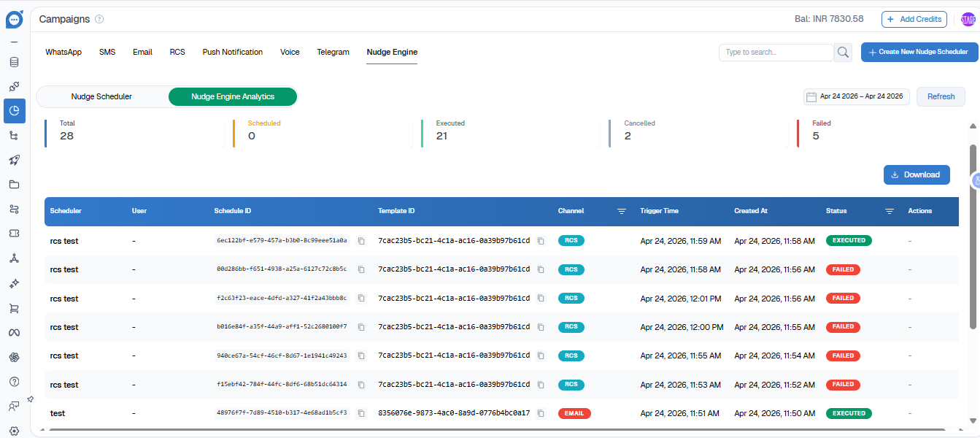Open the Email tab

tap(142, 52)
